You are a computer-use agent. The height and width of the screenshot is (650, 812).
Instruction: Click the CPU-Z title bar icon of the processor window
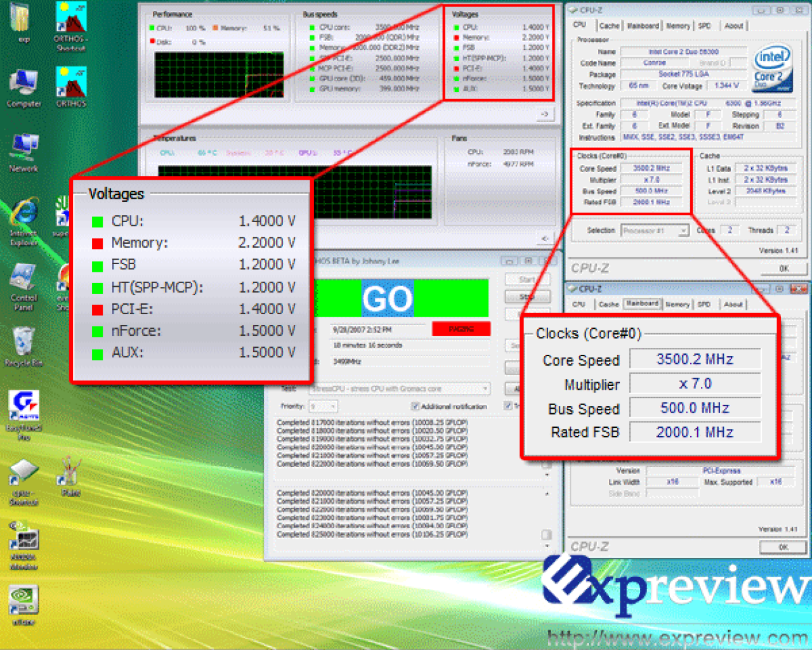coord(573,10)
